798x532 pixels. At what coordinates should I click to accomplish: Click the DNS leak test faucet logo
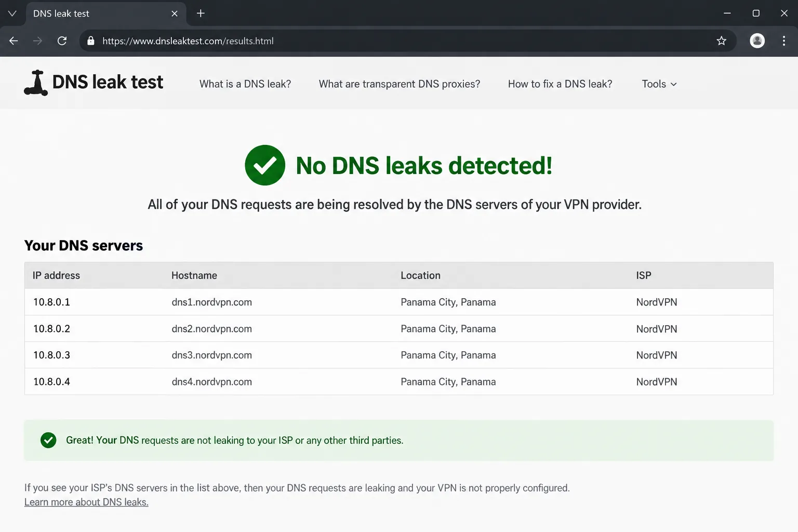[x=36, y=83]
